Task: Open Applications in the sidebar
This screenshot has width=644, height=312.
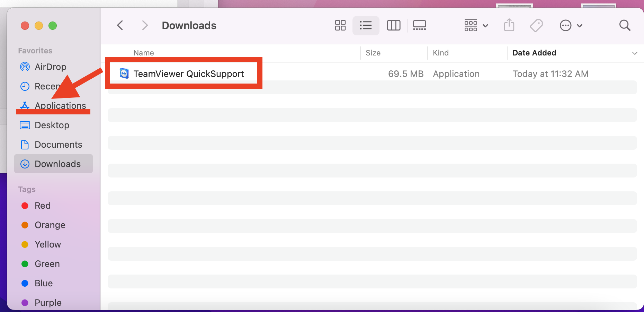Action: coord(54,106)
